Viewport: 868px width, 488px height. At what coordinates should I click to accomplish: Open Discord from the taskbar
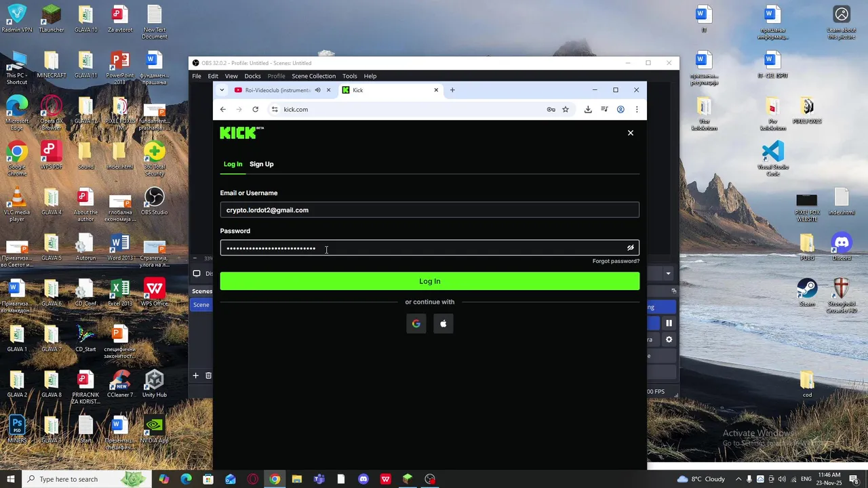point(363,479)
